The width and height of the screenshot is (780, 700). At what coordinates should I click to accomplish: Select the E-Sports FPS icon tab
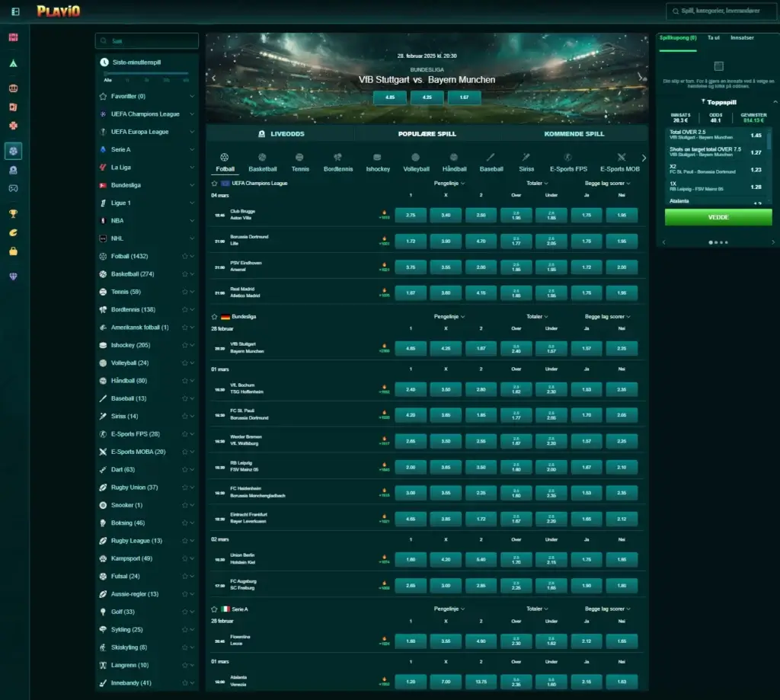pyautogui.click(x=568, y=163)
